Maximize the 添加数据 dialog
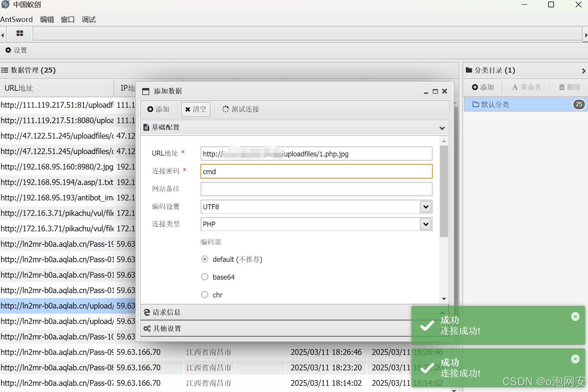The image size is (588, 392). click(x=435, y=92)
